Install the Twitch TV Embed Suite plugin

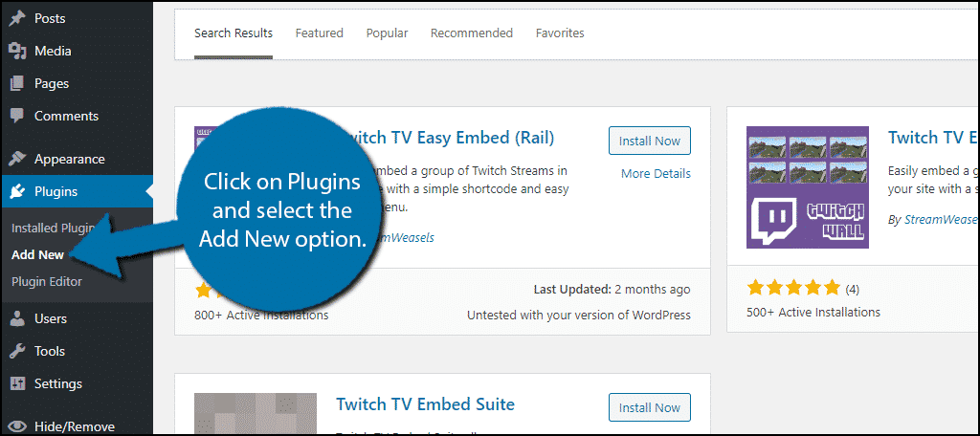(650, 407)
